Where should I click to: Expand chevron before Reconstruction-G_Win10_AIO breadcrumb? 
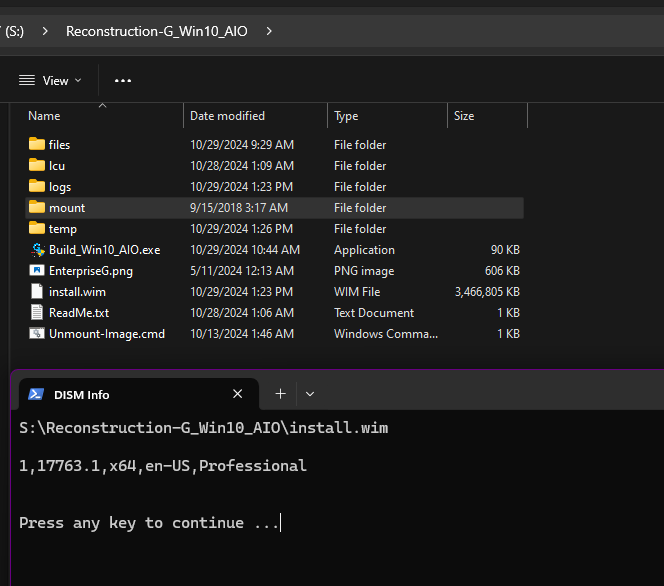[45, 31]
